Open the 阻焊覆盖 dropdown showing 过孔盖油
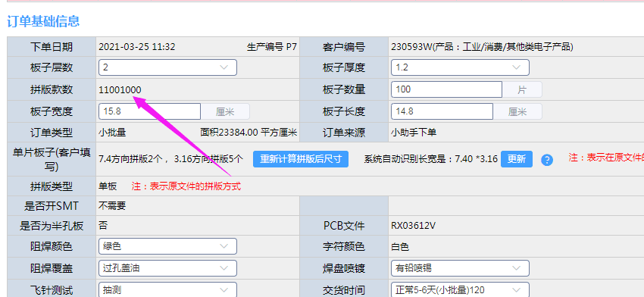 (167, 268)
